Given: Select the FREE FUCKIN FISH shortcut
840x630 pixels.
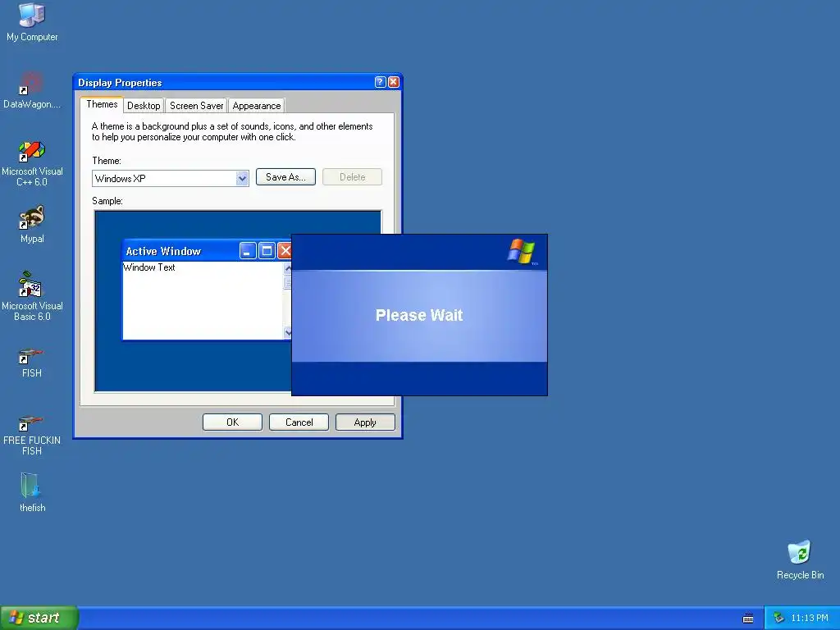Looking at the screenshot, I should pos(32,435).
